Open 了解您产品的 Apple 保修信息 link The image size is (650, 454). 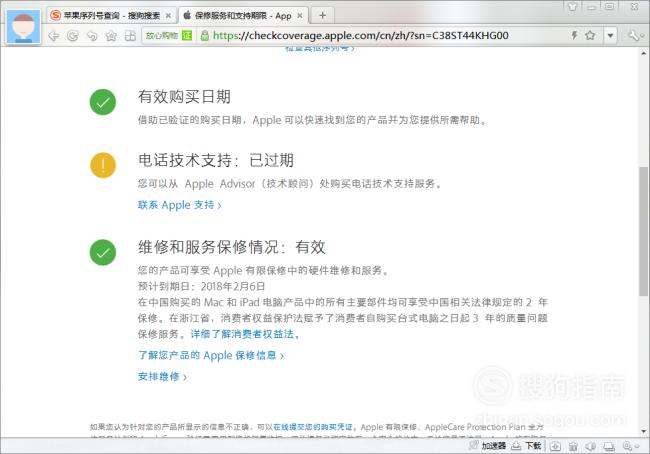tap(211, 355)
